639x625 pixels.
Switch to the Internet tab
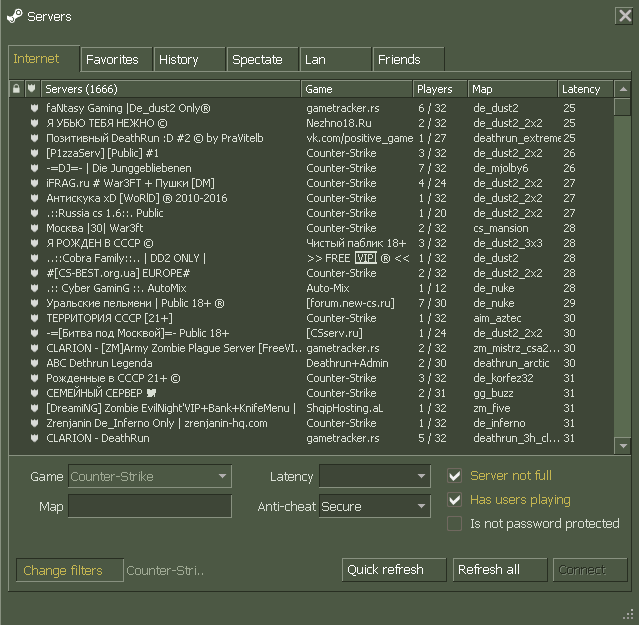44,59
